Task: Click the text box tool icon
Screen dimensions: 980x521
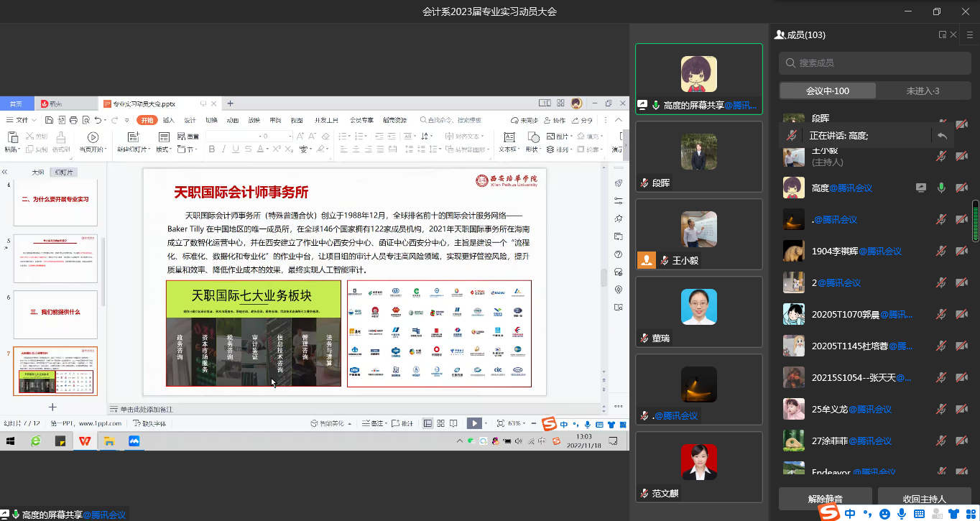Action: click(x=509, y=137)
